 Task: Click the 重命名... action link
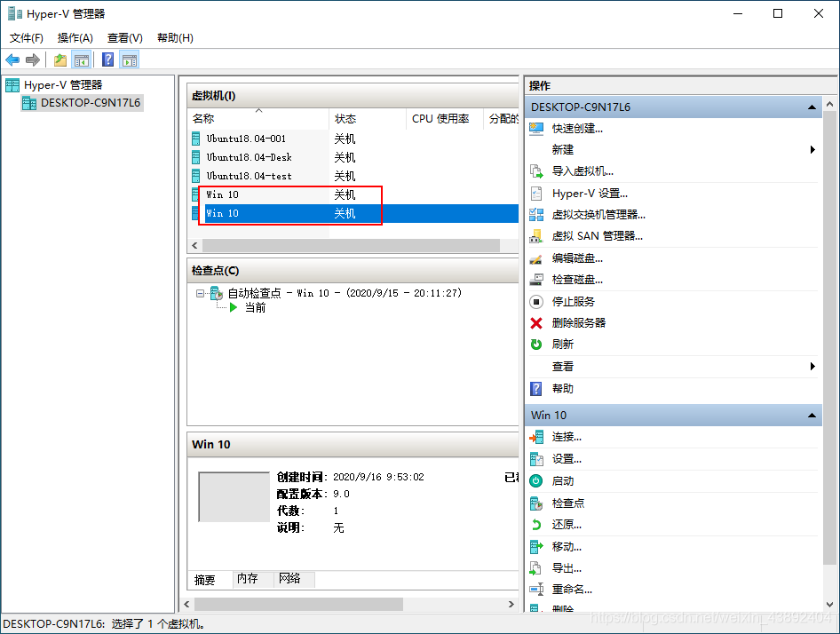572,590
